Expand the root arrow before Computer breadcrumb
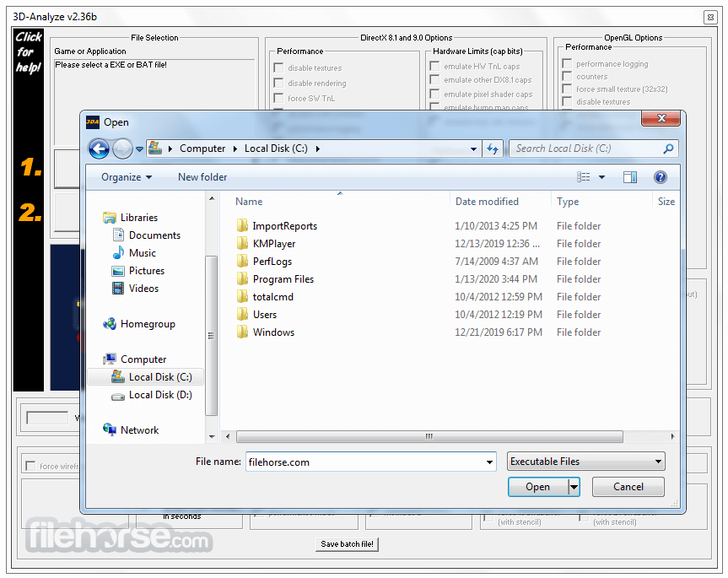This screenshot has width=728, height=578. pyautogui.click(x=170, y=149)
